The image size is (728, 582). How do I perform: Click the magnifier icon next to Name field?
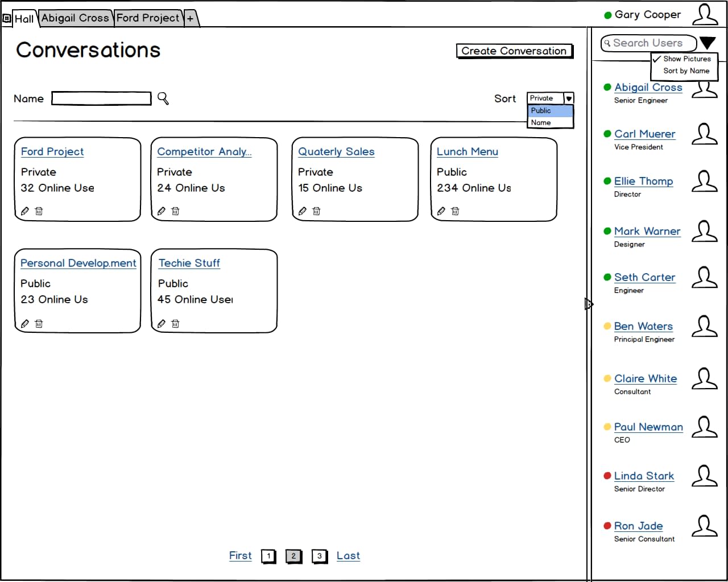[163, 98]
